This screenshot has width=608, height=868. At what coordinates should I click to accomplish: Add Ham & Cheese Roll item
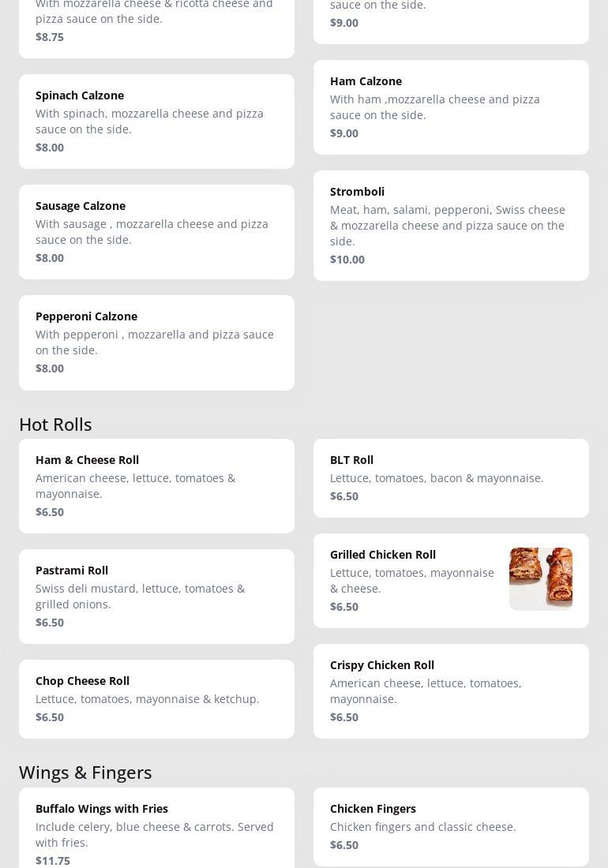pyautogui.click(x=156, y=485)
